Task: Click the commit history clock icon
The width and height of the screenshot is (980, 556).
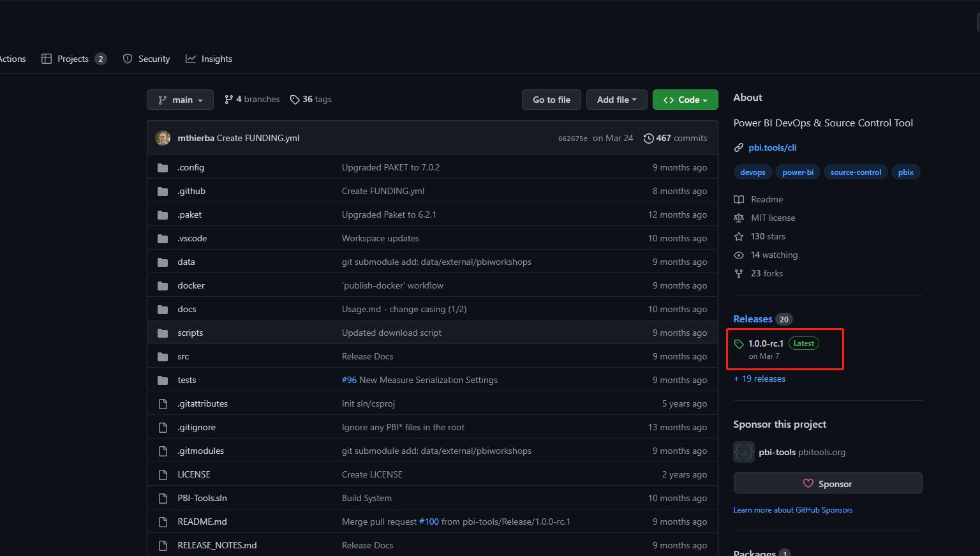Action: (x=649, y=138)
